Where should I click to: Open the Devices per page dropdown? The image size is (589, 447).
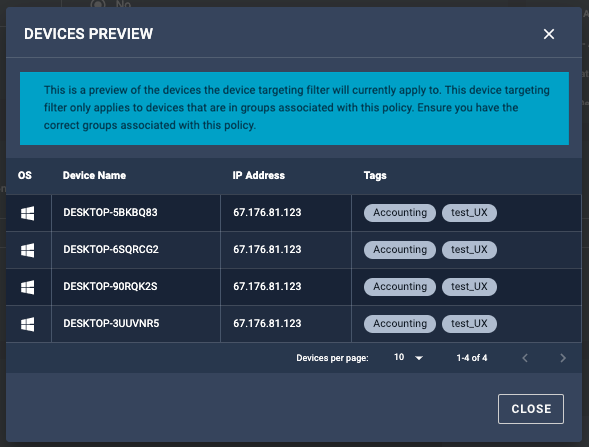click(408, 358)
